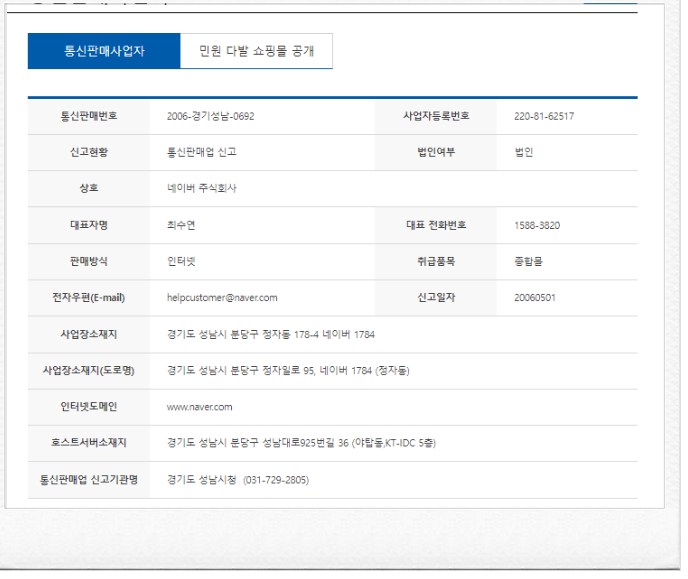This screenshot has height=579, width=688.
Task: Click the email helpcustomer@naver.com
Action: coord(222,298)
